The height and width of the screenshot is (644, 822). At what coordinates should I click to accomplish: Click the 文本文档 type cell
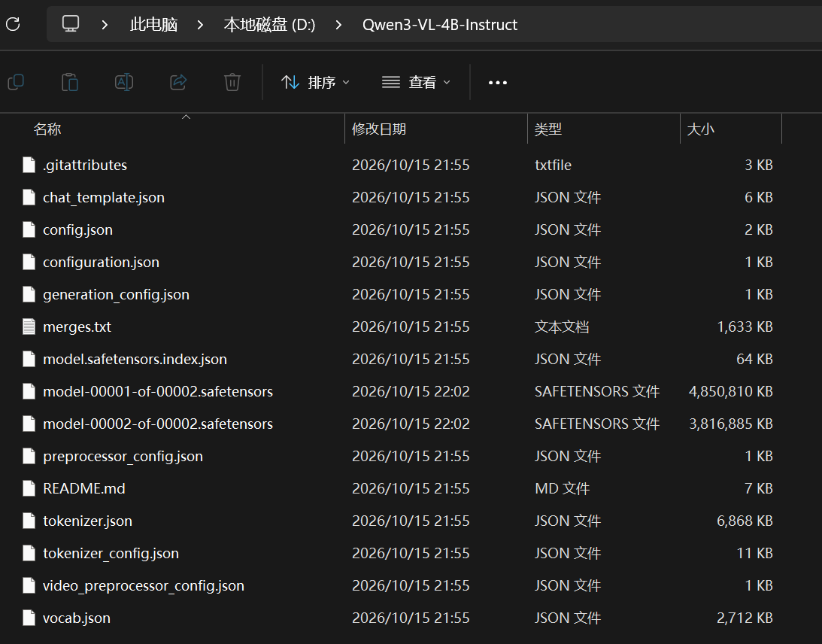(x=562, y=327)
